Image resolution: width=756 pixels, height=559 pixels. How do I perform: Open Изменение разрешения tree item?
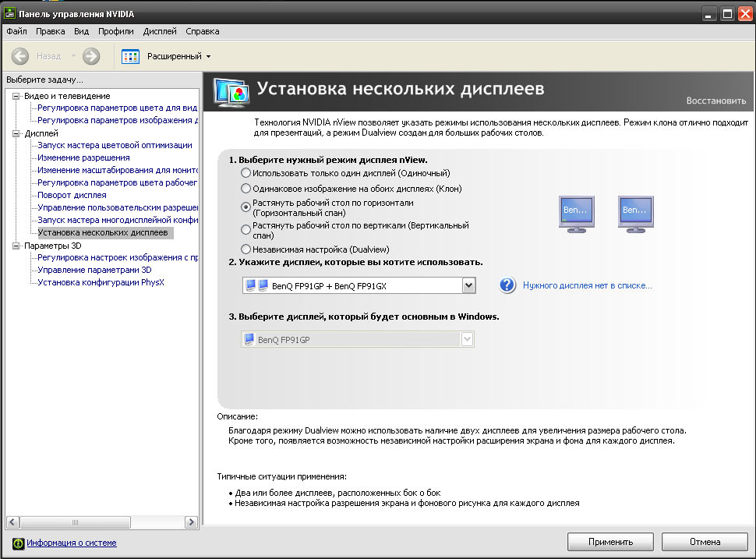tap(83, 157)
